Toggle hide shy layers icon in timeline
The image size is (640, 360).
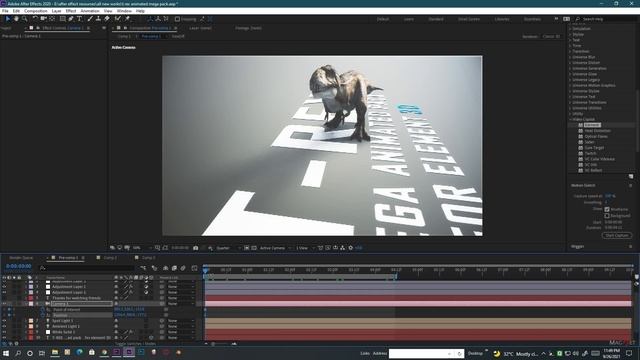click(165, 268)
